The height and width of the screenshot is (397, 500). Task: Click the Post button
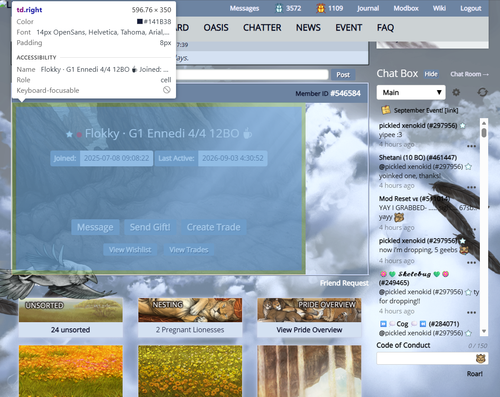click(x=343, y=75)
